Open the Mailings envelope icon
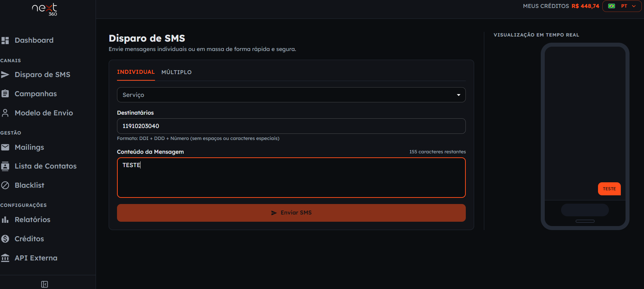The width and height of the screenshot is (644, 289). 5,147
